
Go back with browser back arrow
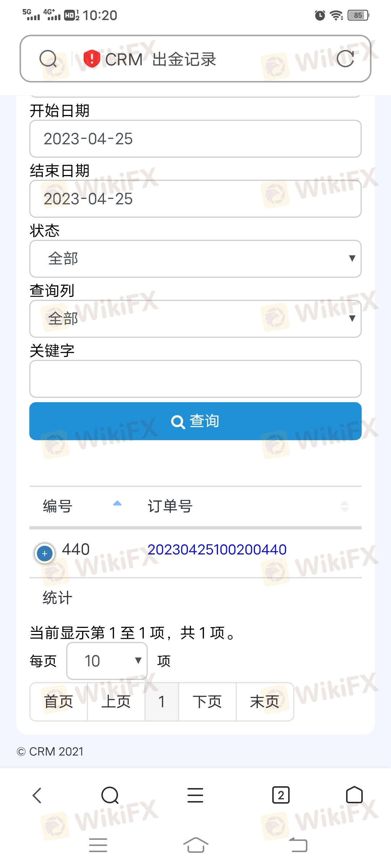point(37,795)
